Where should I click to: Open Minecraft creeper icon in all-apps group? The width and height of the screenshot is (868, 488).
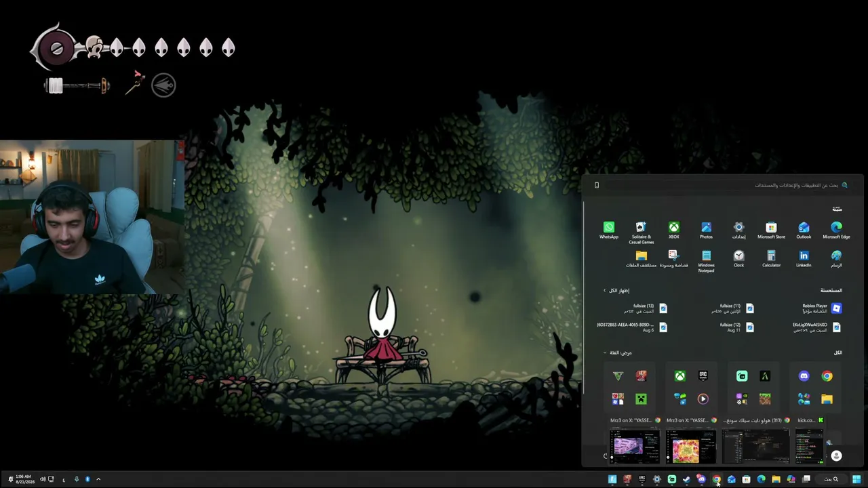point(641,399)
